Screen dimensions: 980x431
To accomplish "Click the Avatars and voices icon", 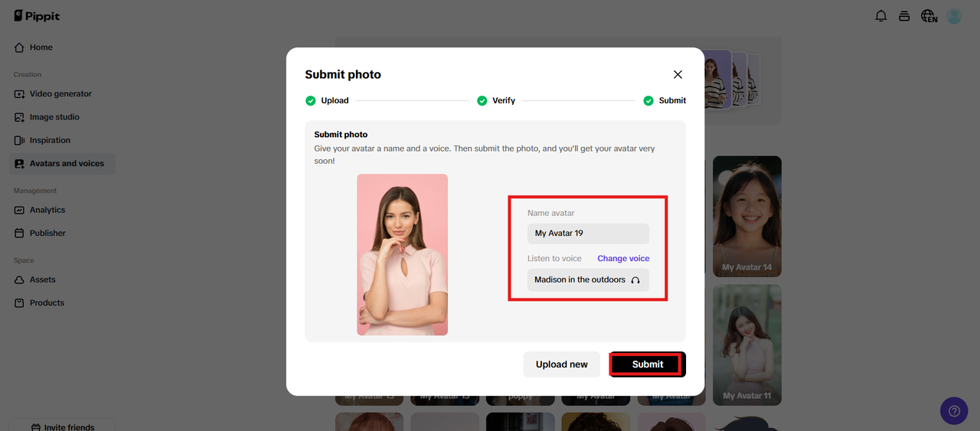I will point(20,164).
